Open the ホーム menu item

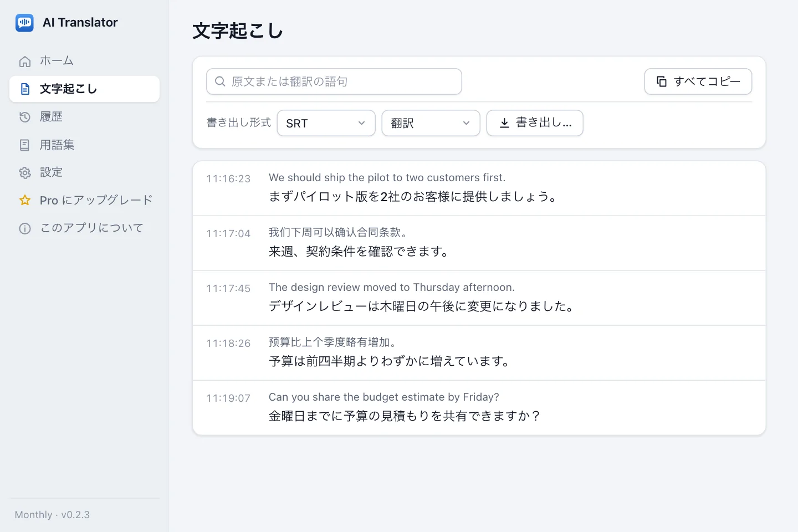coord(84,61)
